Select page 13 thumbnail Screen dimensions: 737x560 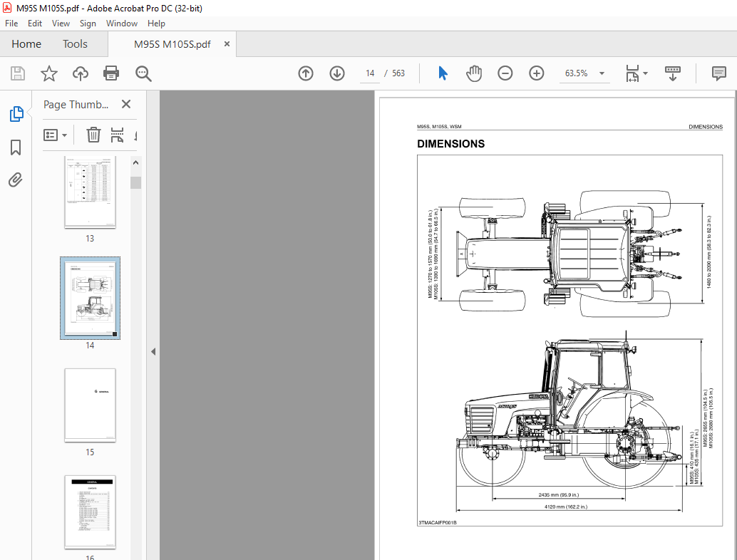pos(90,192)
